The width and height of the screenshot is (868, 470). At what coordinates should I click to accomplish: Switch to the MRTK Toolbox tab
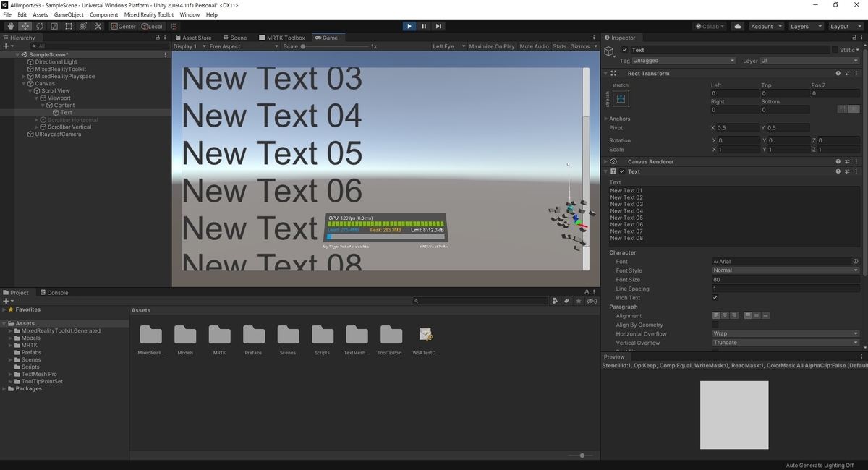point(281,38)
